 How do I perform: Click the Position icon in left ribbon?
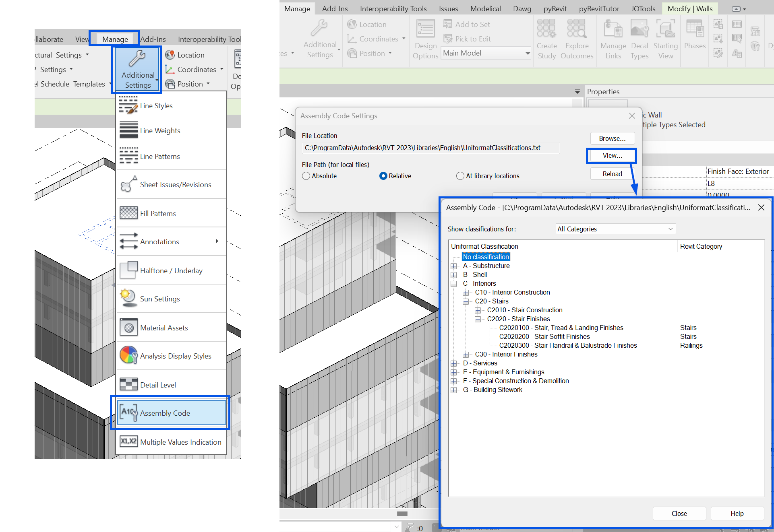click(x=170, y=84)
